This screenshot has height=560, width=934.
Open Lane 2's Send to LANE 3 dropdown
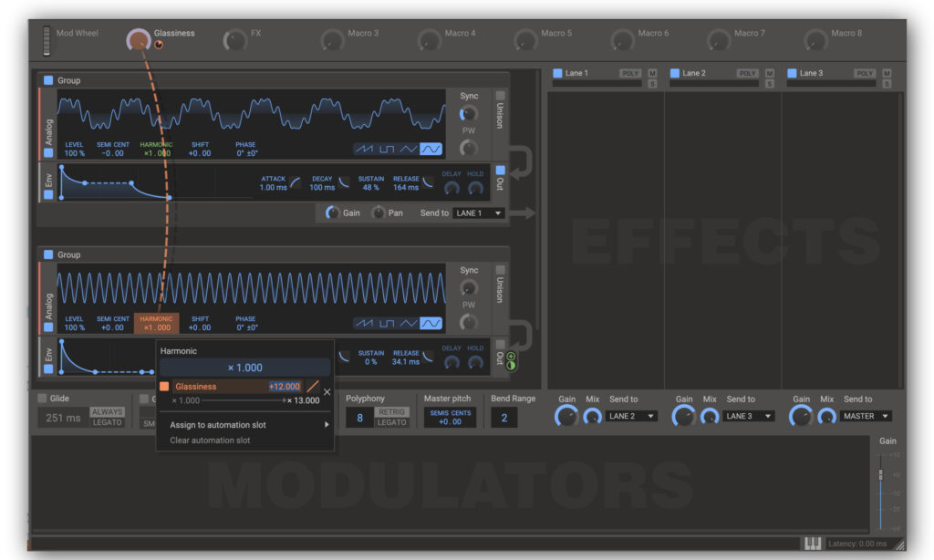[749, 416]
